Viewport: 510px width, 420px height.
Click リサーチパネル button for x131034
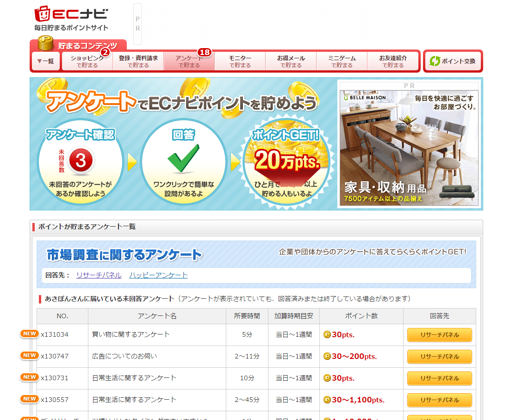coord(439,335)
